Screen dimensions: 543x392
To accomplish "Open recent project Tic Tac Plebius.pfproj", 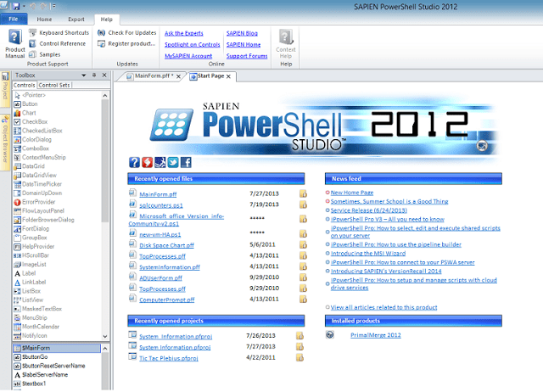I will point(169,358).
